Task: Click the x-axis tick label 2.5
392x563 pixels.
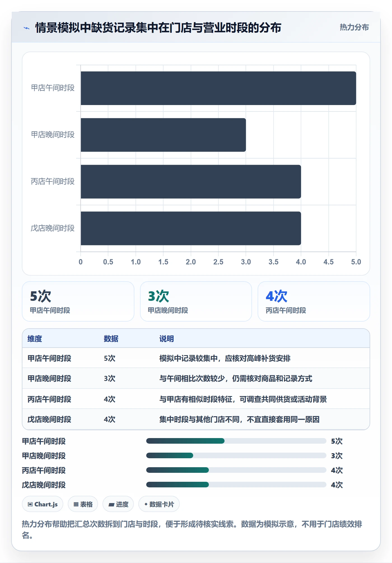Action: tap(218, 262)
